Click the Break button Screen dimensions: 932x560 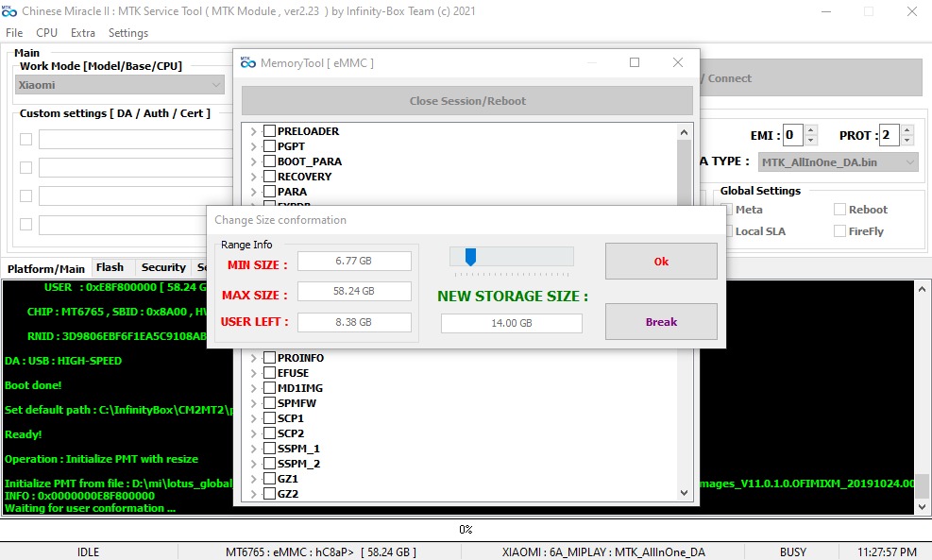pos(661,322)
